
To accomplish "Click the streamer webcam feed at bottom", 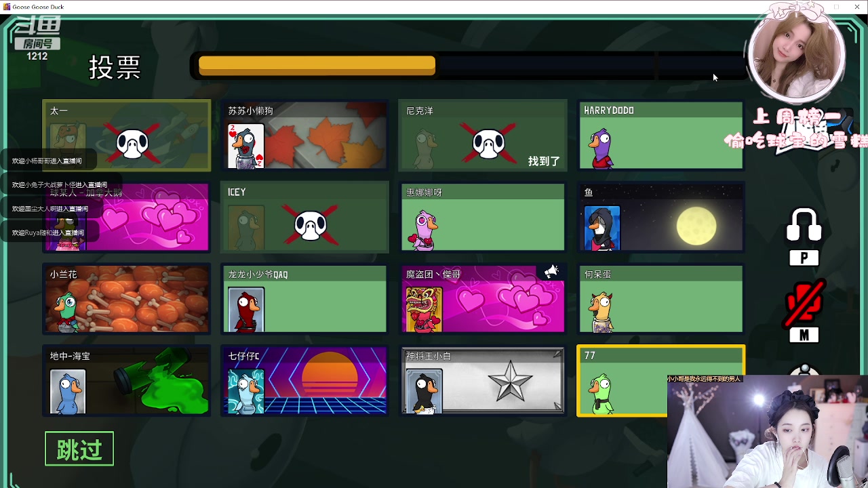I will (x=767, y=432).
